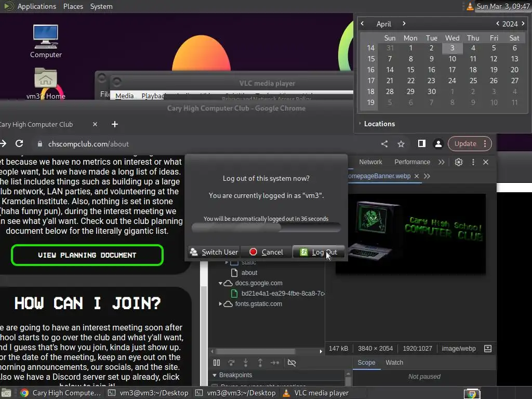Click the Log Out button in dialog
Viewport: 532px width, 399px height.
318,252
